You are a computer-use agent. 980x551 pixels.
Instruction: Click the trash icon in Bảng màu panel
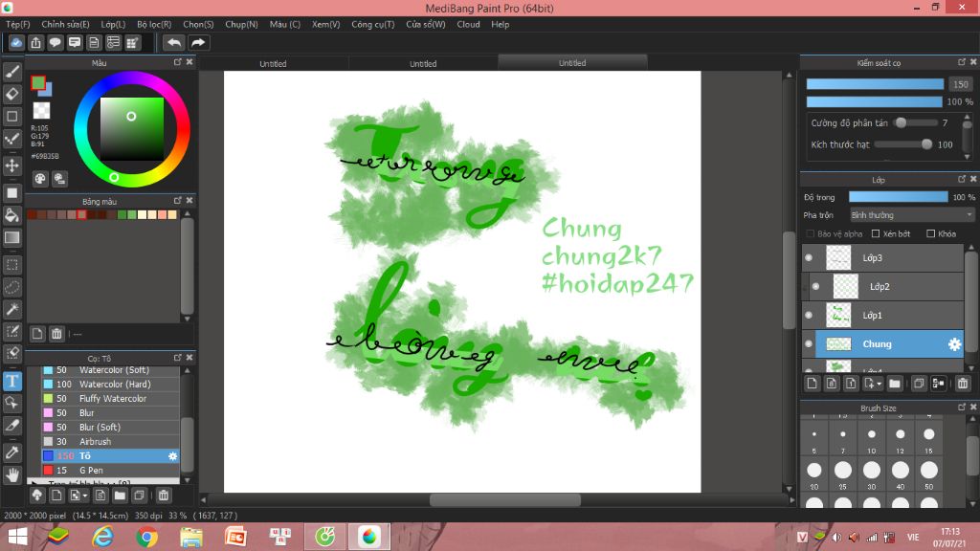click(x=56, y=334)
